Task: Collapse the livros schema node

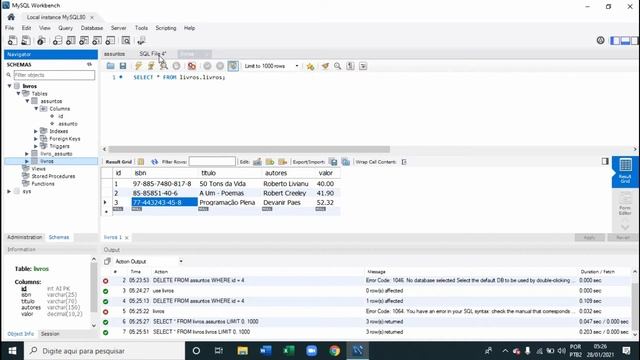Action: coord(9,86)
